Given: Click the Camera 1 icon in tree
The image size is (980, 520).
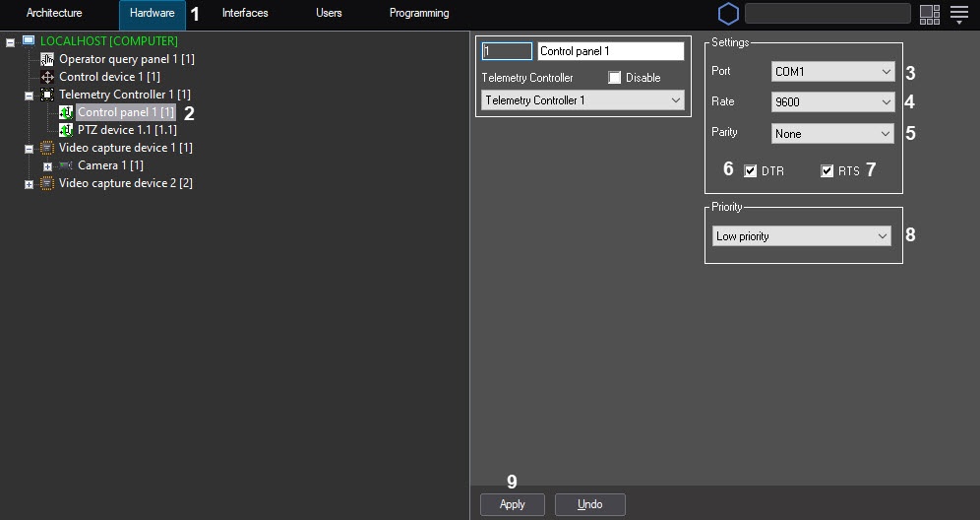Looking at the screenshot, I should 66,165.
